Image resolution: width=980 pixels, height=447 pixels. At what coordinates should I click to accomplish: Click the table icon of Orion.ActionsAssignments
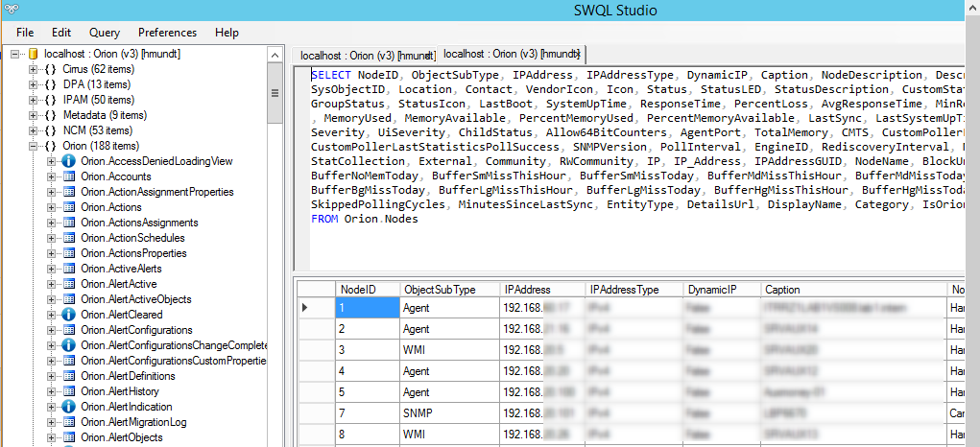coord(69,223)
